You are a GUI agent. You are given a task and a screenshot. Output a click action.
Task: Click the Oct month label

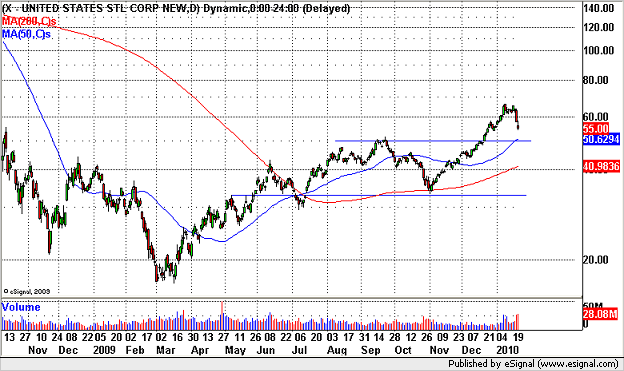tap(403, 350)
